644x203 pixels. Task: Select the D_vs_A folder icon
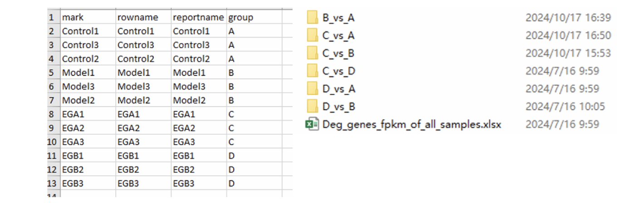pos(312,88)
